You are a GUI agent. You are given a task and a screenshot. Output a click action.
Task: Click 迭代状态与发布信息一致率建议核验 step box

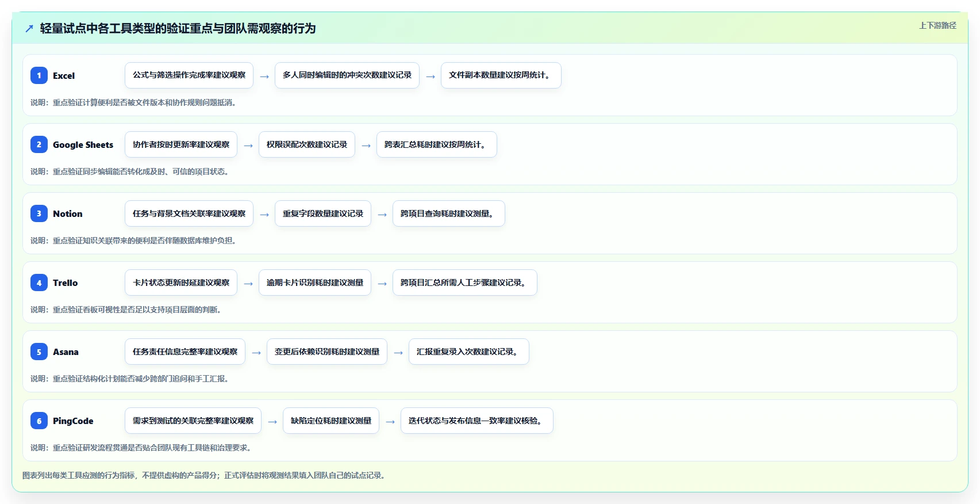click(x=477, y=421)
